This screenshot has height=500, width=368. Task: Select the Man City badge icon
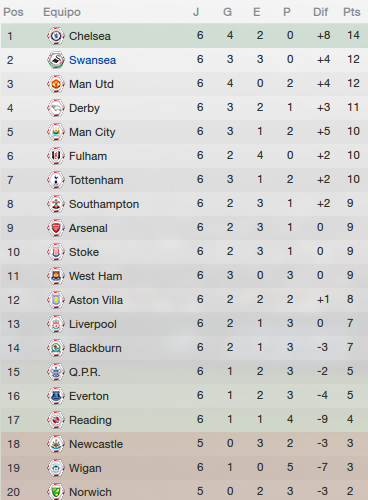click(56, 132)
